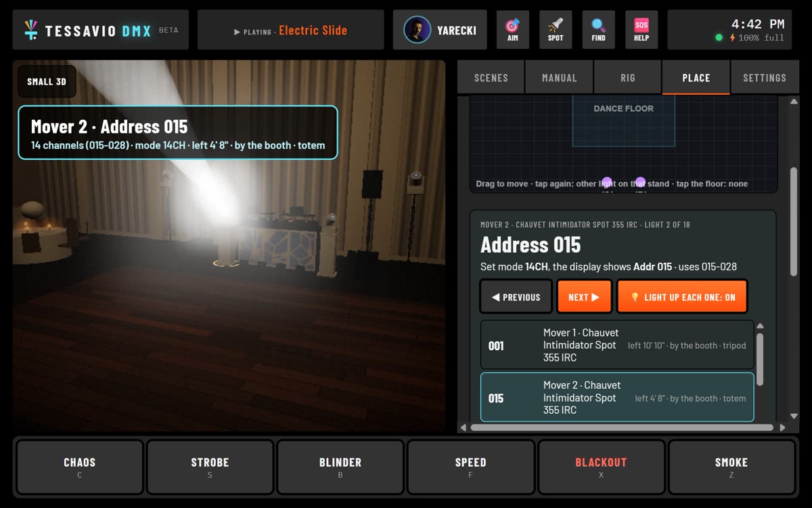Click the 'Mover 2 · Address 015' overlay title
The image size is (812, 508).
coord(109,127)
